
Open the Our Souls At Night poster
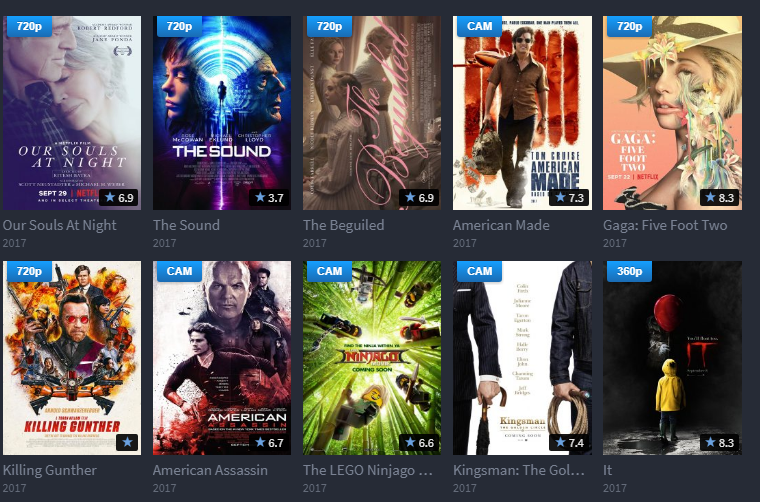pyautogui.click(x=72, y=113)
